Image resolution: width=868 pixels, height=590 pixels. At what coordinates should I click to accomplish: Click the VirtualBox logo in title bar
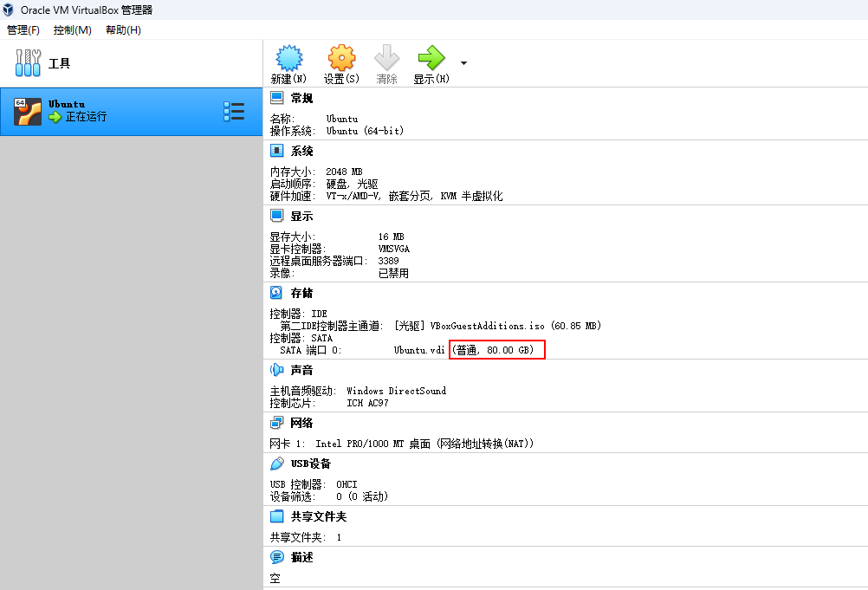9,10
